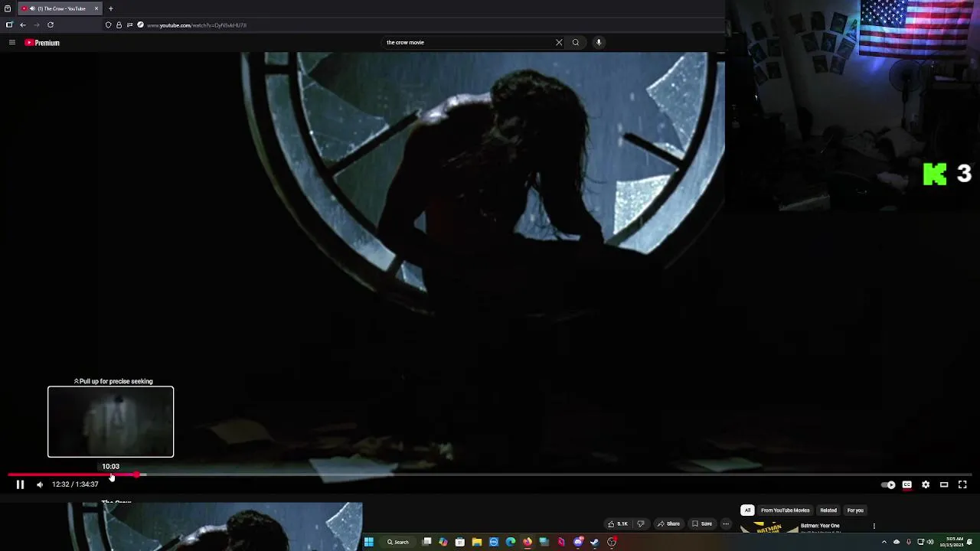Image resolution: width=980 pixels, height=551 pixels.
Task: Mute the tab using its audio icon
Action: click(x=32, y=8)
